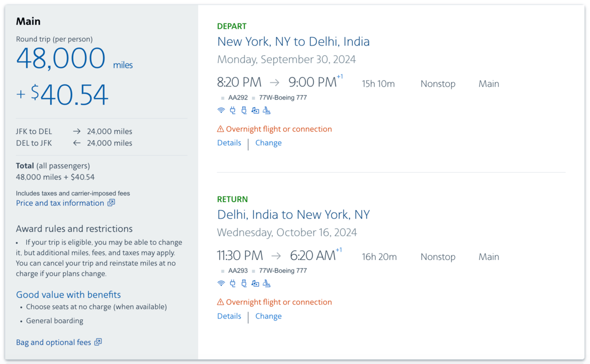This screenshot has width=590, height=364.
Task: Click the 6:20 AM arrival time
Action: 313,255
